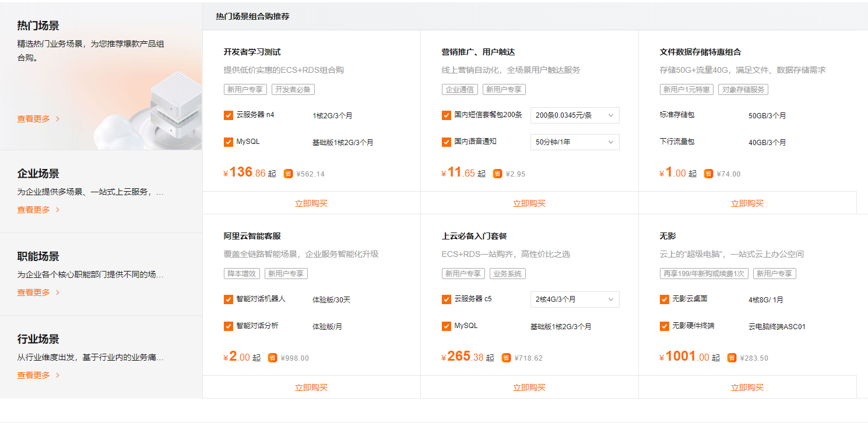Click the 省 savings badge beside ¥562.14
Image resolution: width=868 pixels, height=423 pixels.
pyautogui.click(x=288, y=174)
